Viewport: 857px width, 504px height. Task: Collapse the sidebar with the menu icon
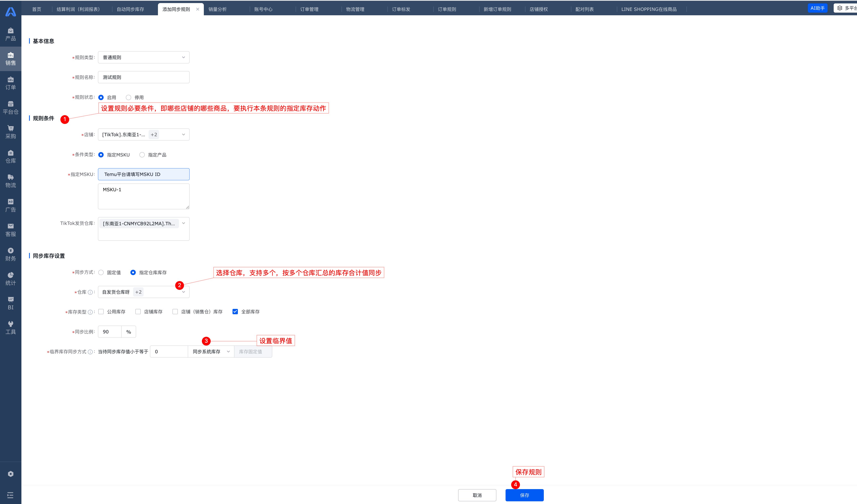click(11, 495)
